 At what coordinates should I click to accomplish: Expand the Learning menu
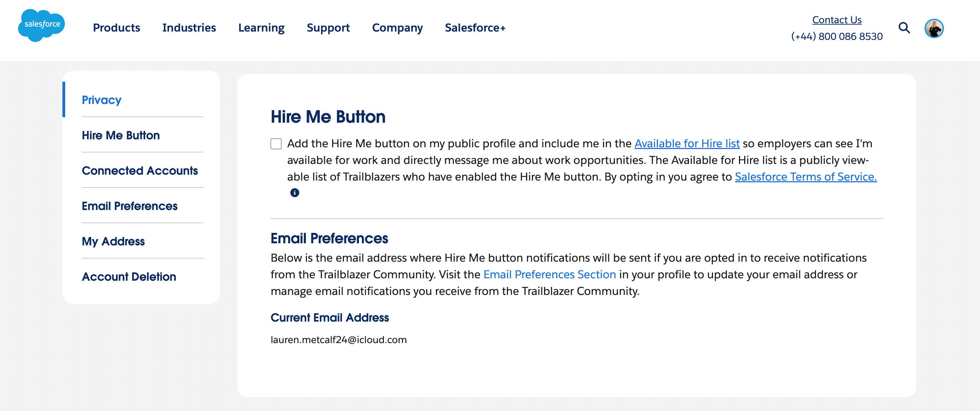click(261, 28)
